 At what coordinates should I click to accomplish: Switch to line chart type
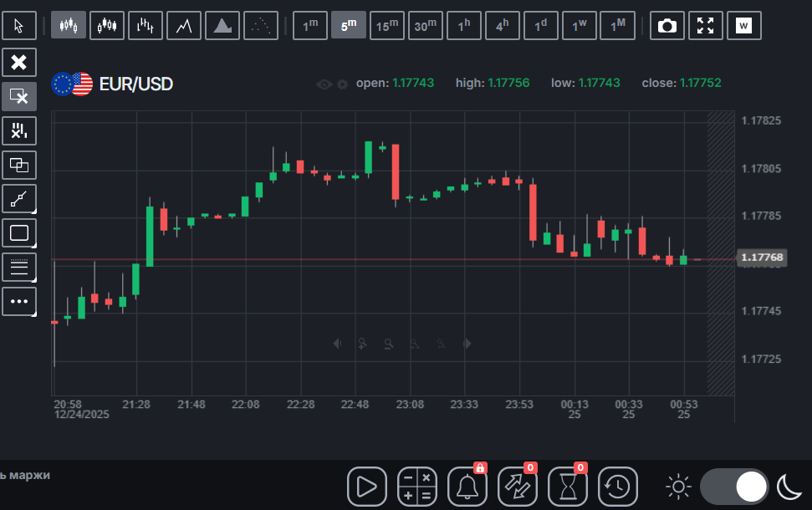184,25
